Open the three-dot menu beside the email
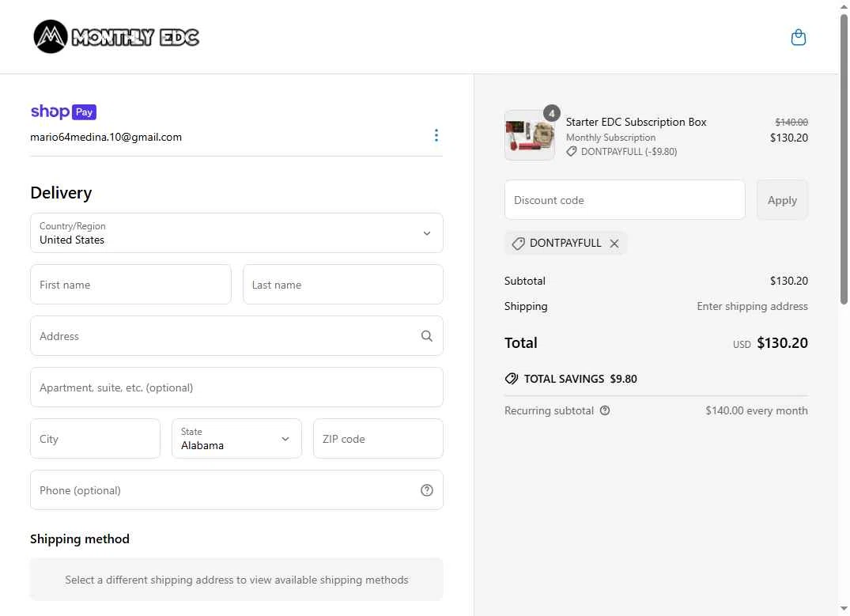Screen dimensions: 850x616 [436, 135]
